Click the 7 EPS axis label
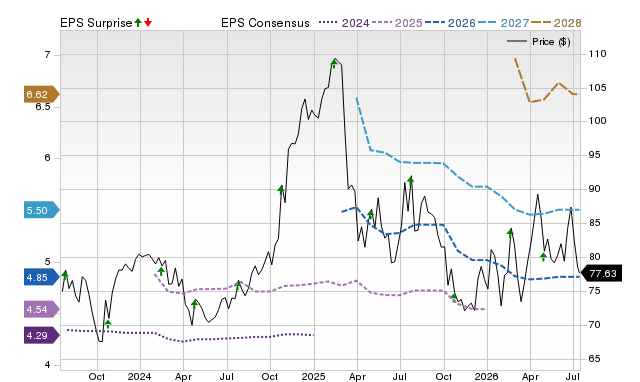 (x=47, y=55)
